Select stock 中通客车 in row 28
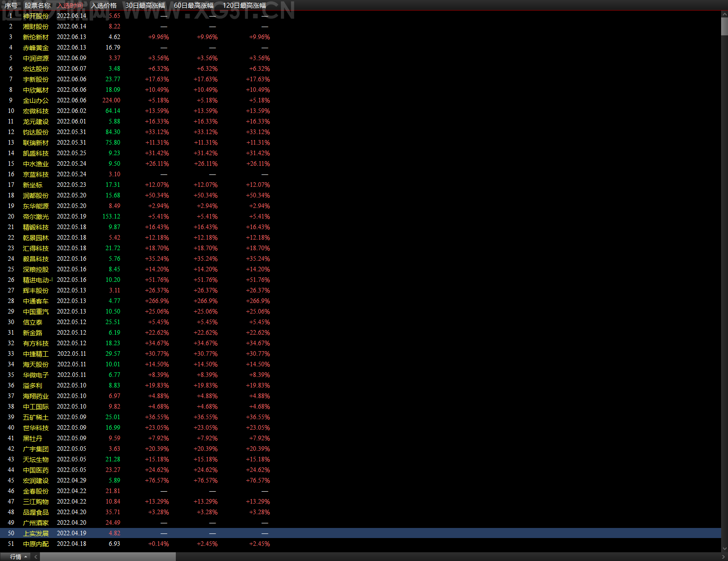 pyautogui.click(x=36, y=301)
